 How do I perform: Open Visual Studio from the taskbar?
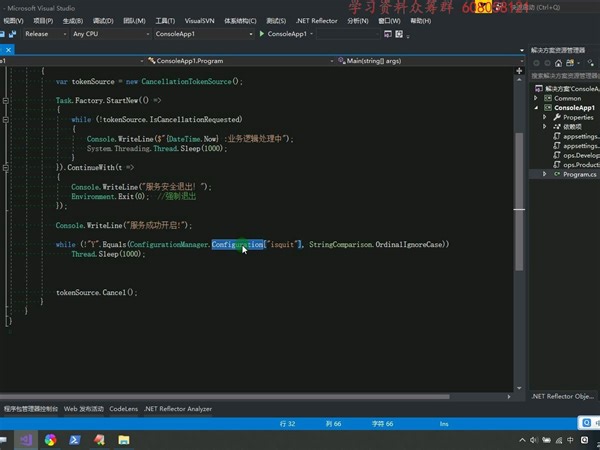[x=26, y=440]
